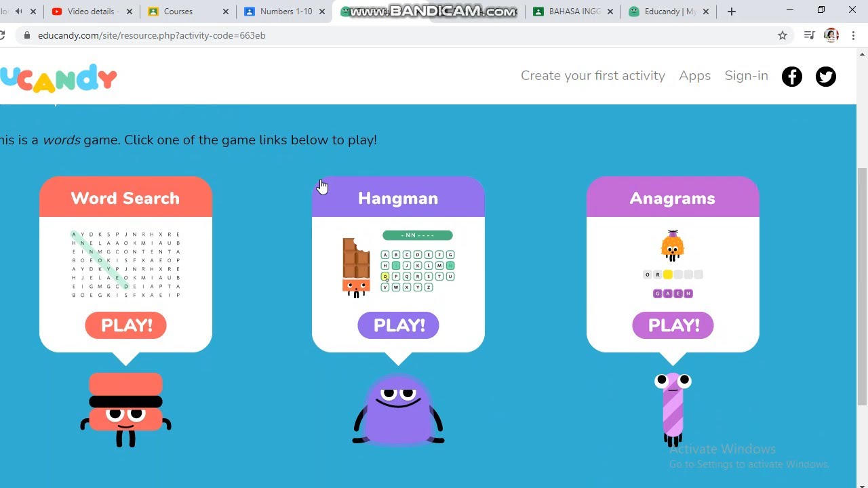This screenshot has width=868, height=488.
Task: Open Educandy's Twitter page icon
Action: click(x=826, y=77)
